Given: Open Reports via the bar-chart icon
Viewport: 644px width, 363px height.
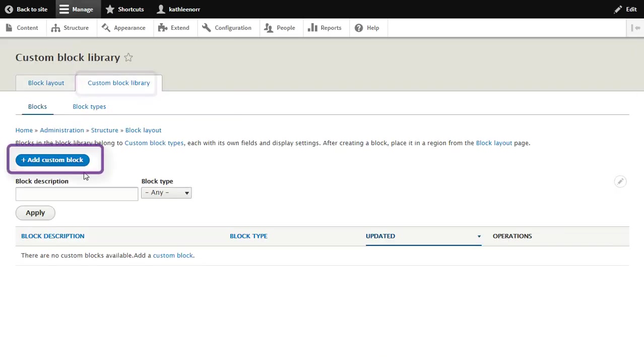Looking at the screenshot, I should pyautogui.click(x=313, y=28).
